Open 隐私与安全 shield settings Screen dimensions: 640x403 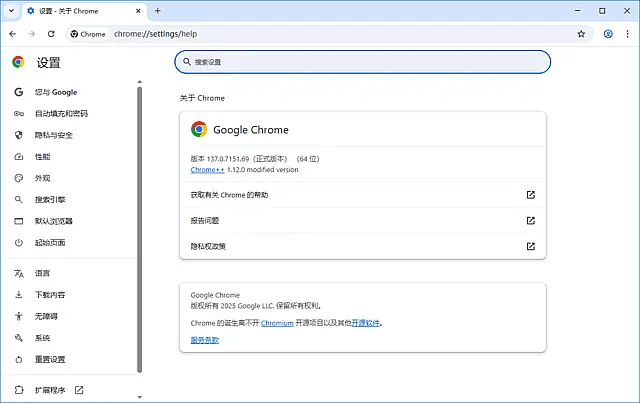[53, 135]
